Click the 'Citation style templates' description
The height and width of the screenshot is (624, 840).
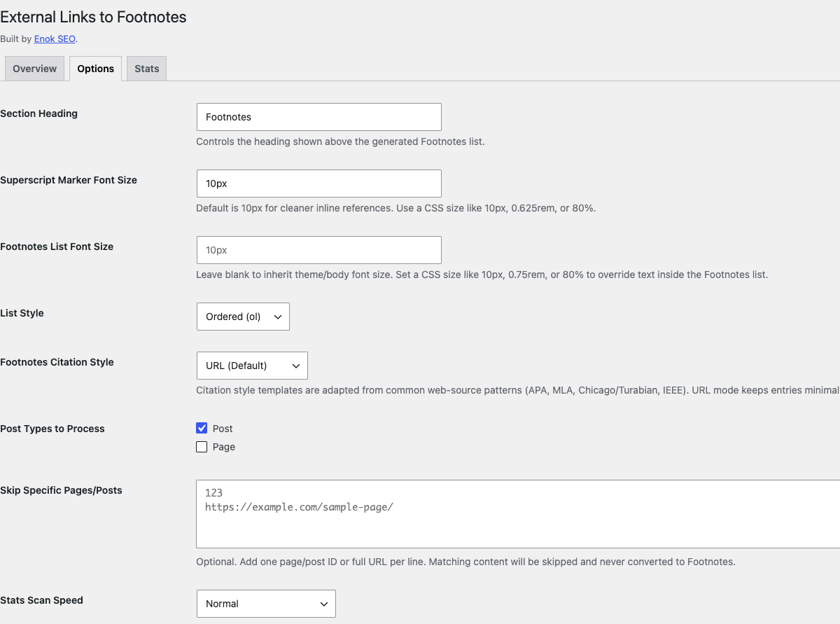click(518, 390)
